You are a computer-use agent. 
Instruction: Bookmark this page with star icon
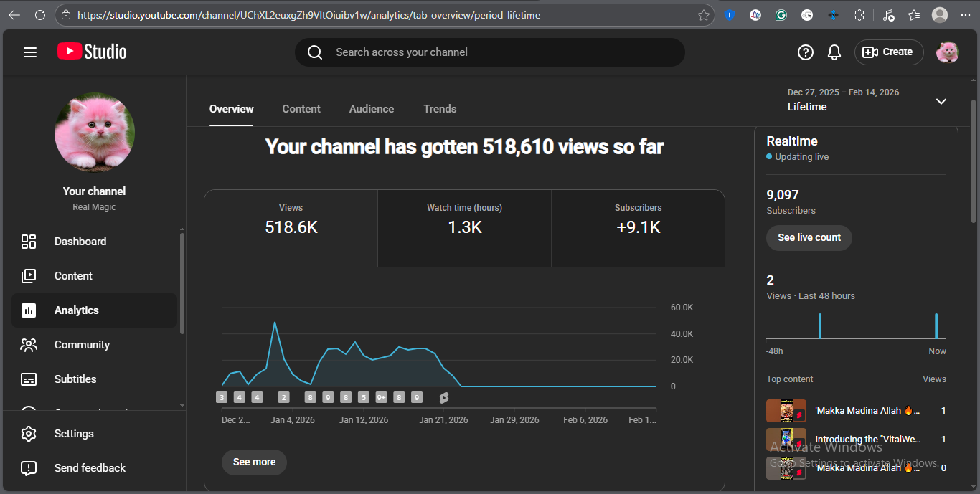[704, 15]
